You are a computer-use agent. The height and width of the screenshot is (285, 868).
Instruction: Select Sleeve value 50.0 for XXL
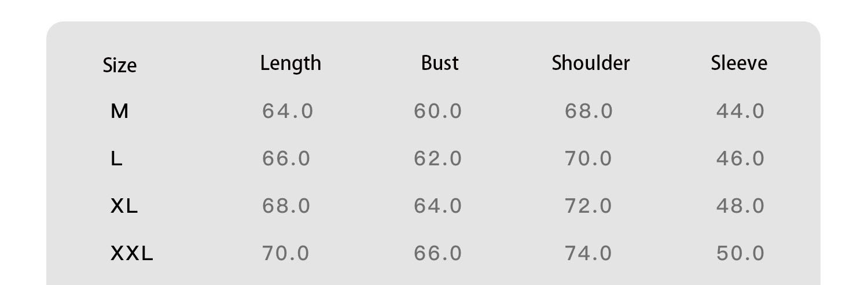(x=740, y=253)
